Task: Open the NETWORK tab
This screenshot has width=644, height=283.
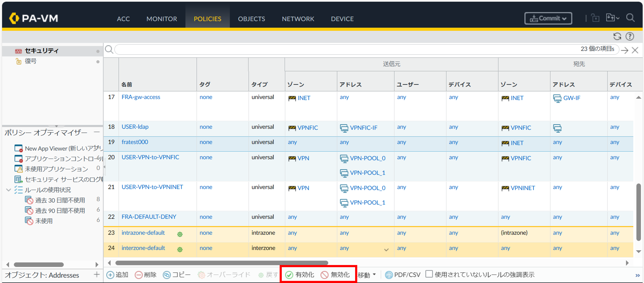Action: point(298,19)
